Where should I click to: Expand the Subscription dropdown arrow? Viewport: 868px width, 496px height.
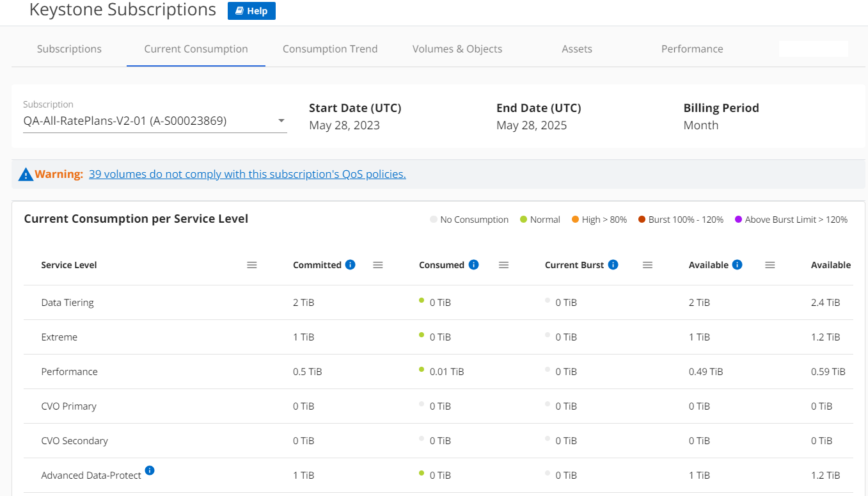[281, 121]
